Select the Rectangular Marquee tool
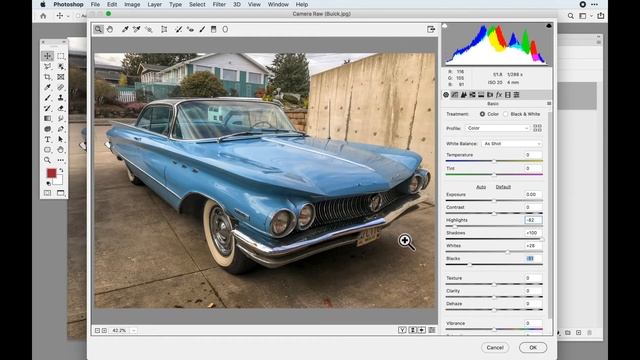Viewport: 640px width, 360px height. point(61,56)
